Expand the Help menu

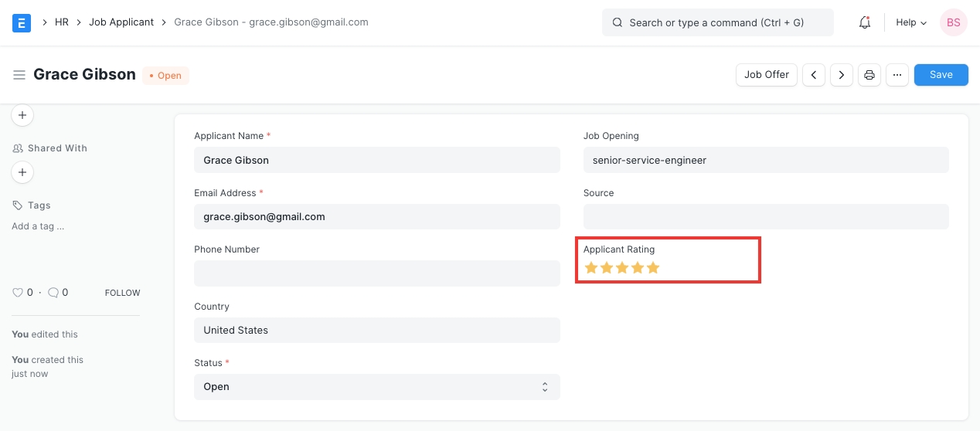pyautogui.click(x=910, y=22)
